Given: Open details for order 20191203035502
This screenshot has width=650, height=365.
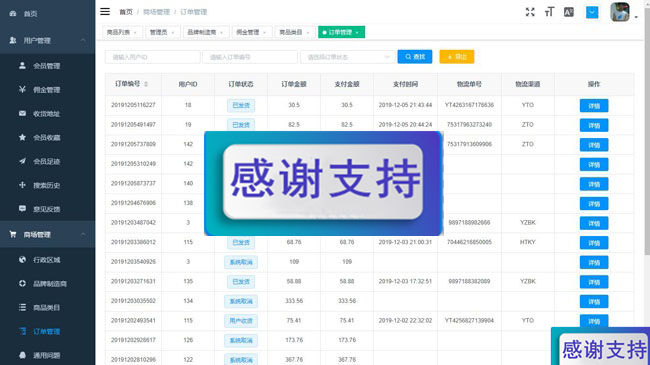Looking at the screenshot, I should [594, 302].
